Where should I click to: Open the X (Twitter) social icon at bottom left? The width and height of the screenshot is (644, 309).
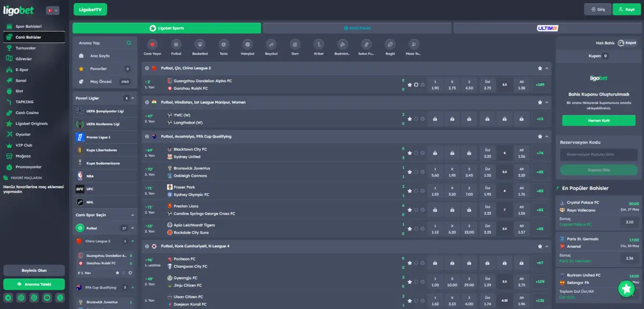60,297
